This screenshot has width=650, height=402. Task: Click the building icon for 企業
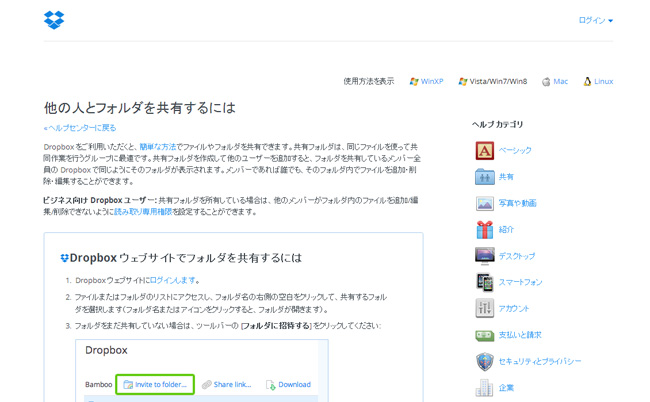(485, 388)
